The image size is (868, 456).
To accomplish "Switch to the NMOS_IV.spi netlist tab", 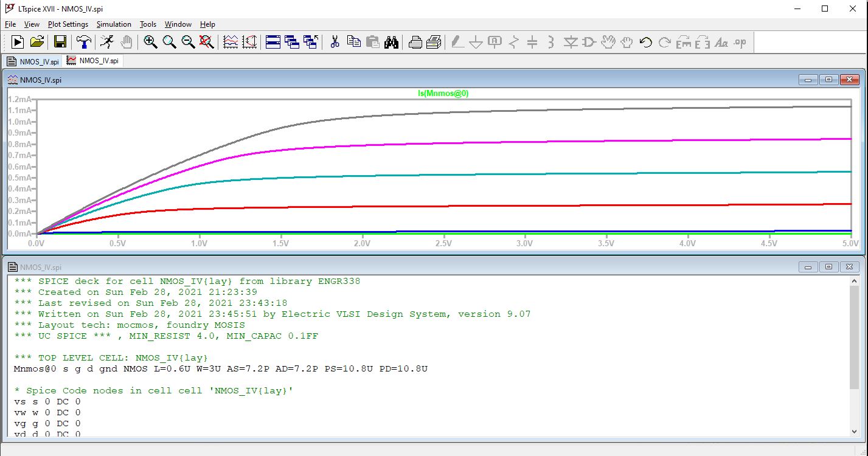I will (33, 61).
